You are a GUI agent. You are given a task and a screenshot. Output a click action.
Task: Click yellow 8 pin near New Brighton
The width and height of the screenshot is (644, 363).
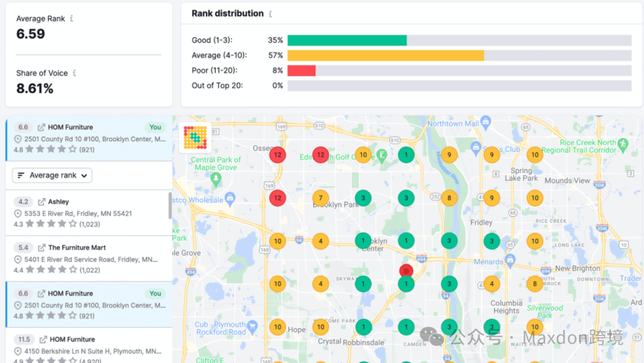[534, 284]
